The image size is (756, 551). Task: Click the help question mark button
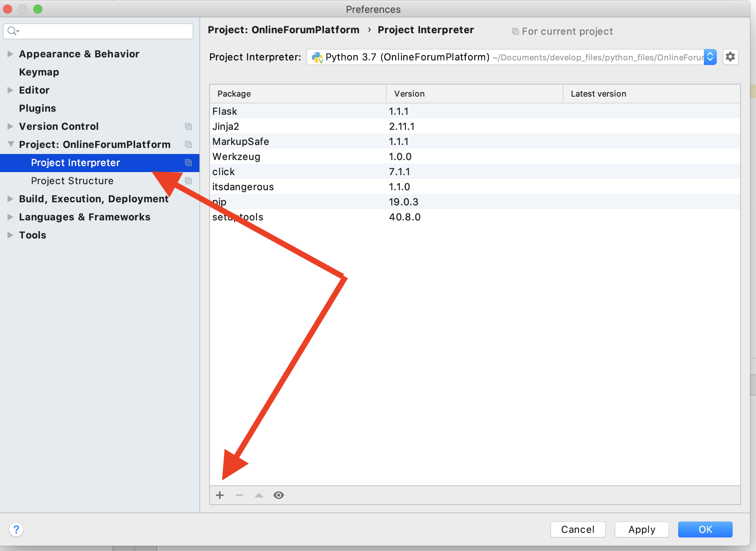tap(16, 529)
